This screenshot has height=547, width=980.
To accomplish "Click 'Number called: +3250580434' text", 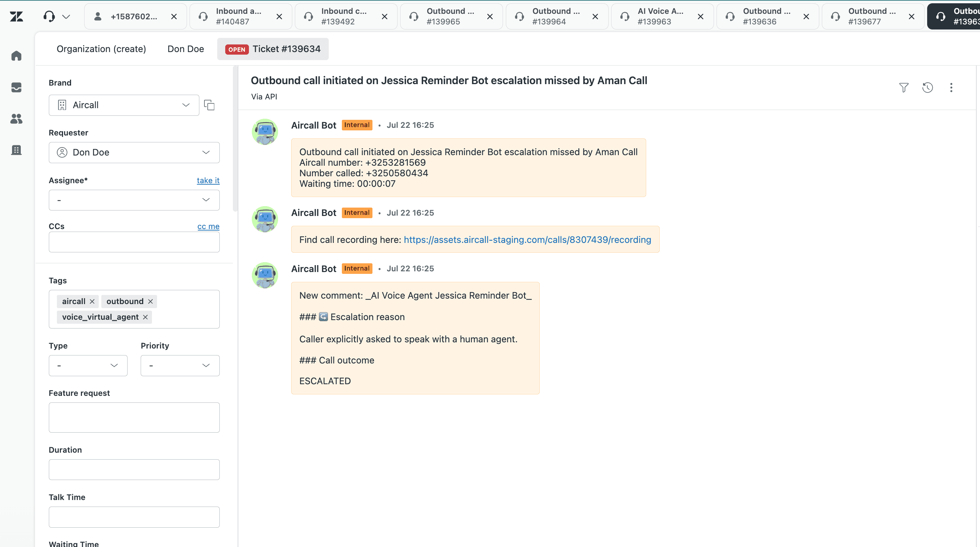I will 364,173.
